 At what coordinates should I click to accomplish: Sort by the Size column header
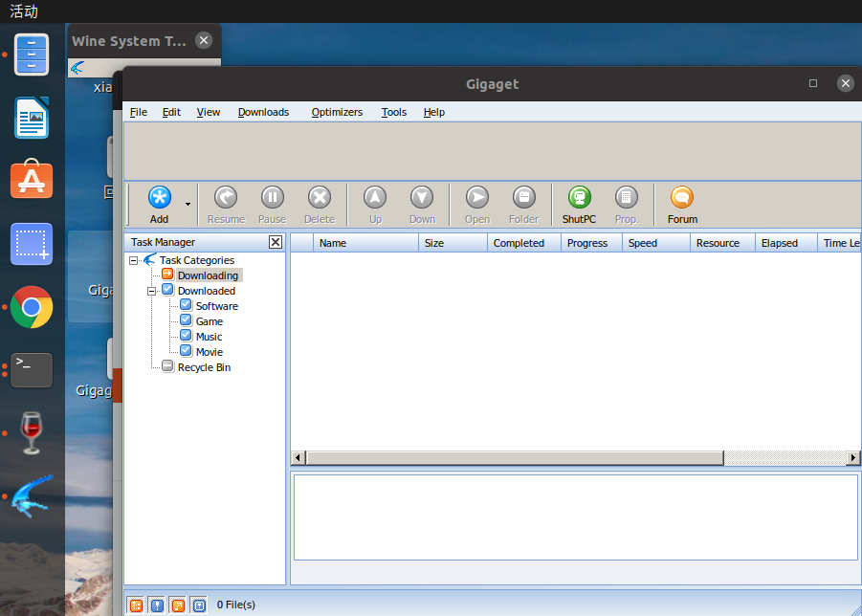[x=453, y=243]
